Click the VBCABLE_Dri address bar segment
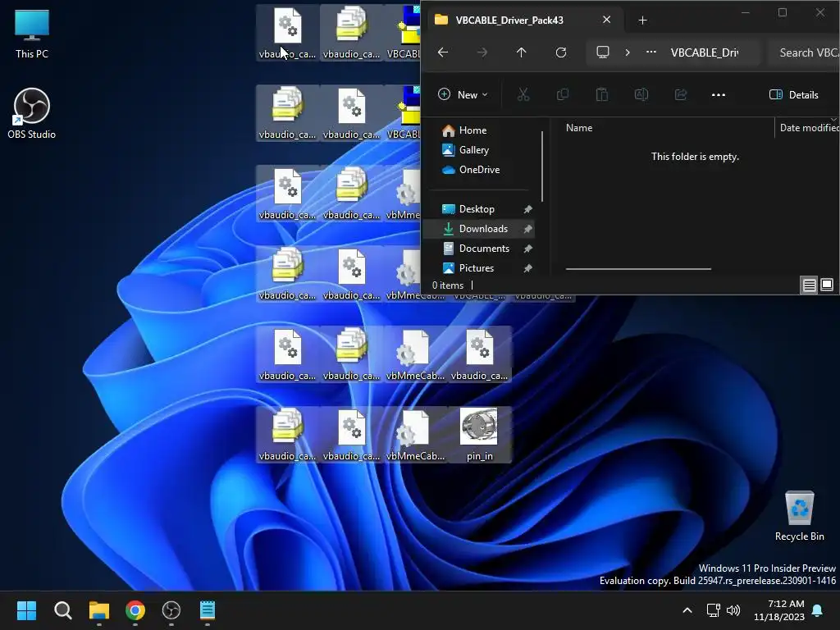The width and height of the screenshot is (840, 630). (705, 52)
